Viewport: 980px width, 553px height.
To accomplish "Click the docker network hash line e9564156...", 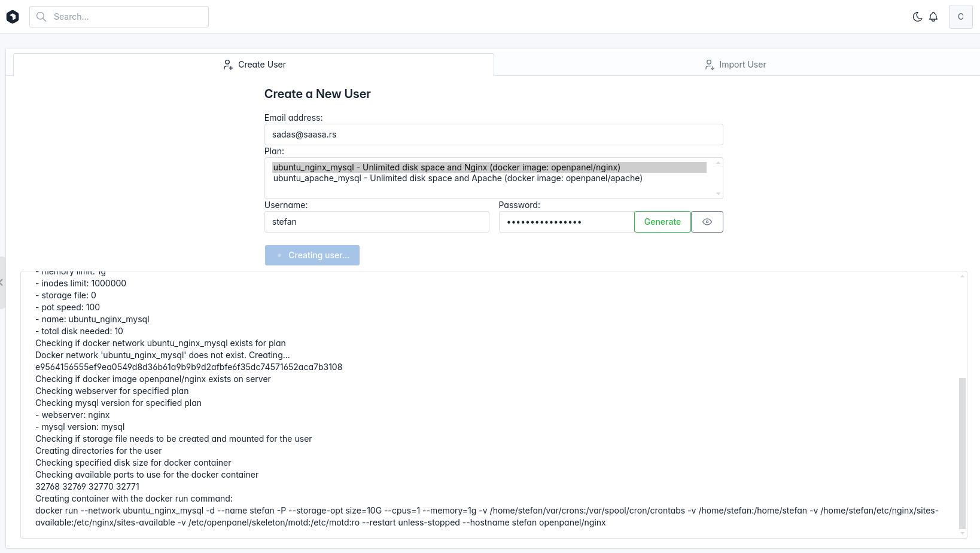I will (x=188, y=367).
